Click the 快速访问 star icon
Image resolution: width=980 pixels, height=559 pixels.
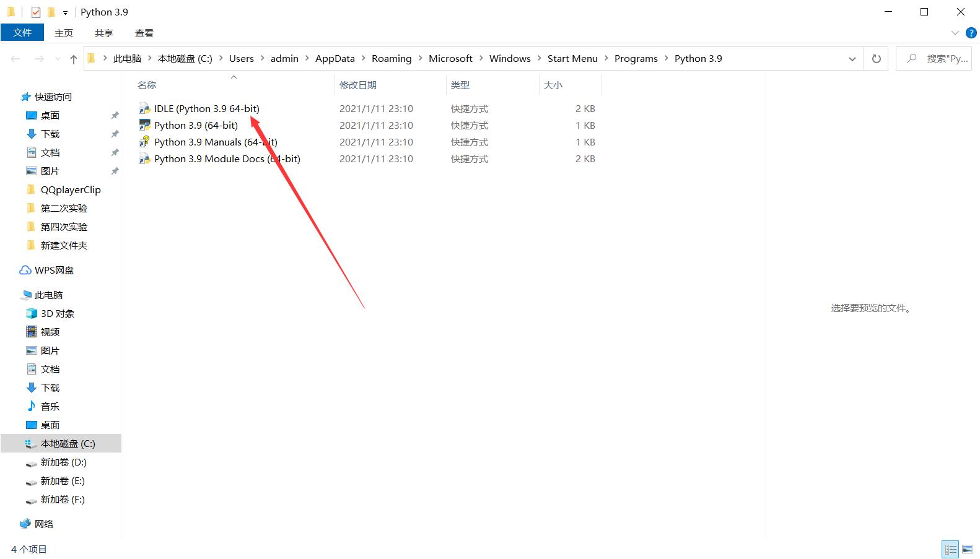coord(25,97)
